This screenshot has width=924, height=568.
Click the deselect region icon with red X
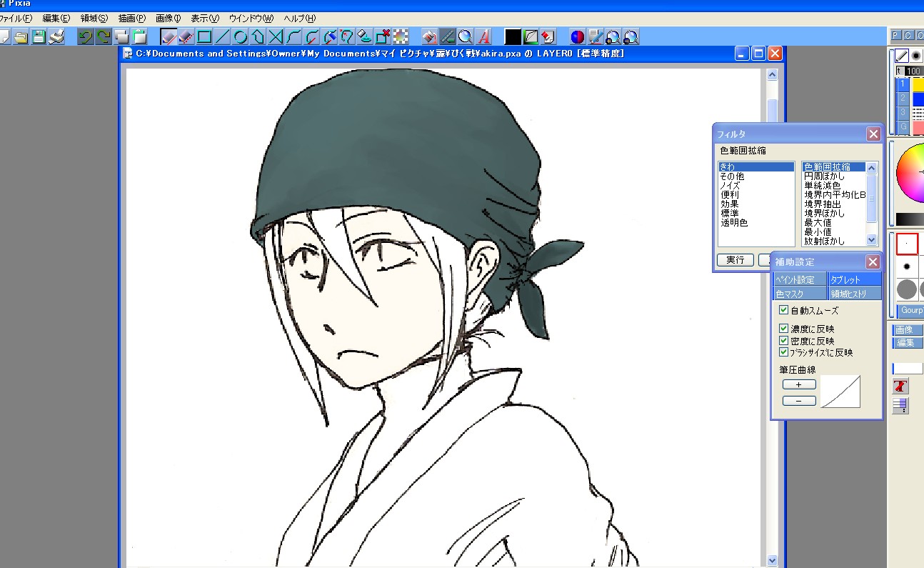pos(383,36)
